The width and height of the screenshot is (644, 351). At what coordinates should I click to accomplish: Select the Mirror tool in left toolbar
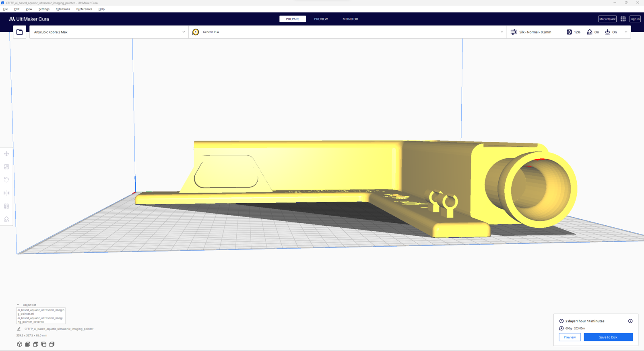pyautogui.click(x=6, y=193)
